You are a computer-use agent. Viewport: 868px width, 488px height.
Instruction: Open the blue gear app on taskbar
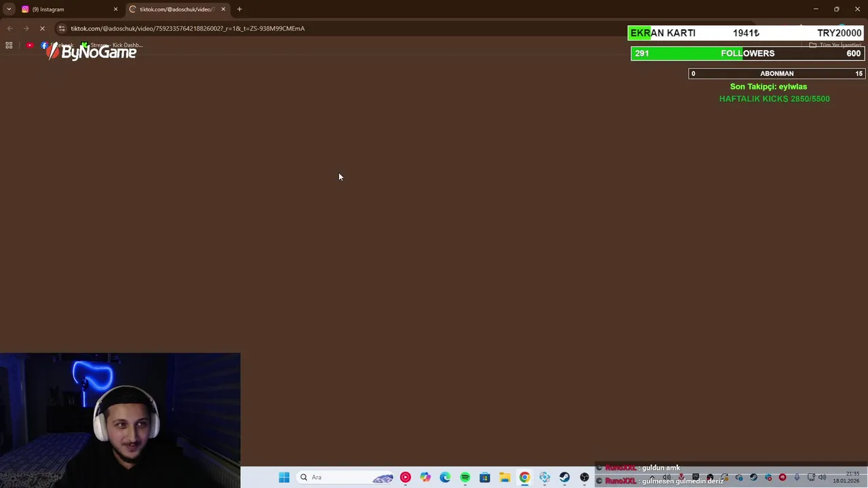545,477
